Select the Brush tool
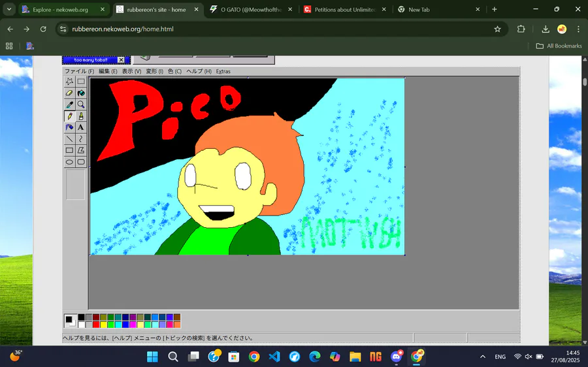588x367 pixels. click(x=81, y=116)
